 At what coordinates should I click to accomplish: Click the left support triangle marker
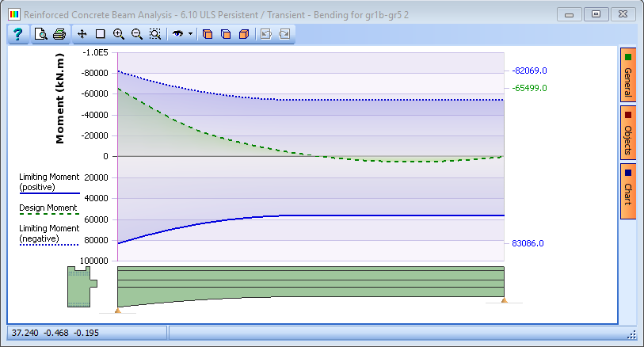tap(118, 311)
